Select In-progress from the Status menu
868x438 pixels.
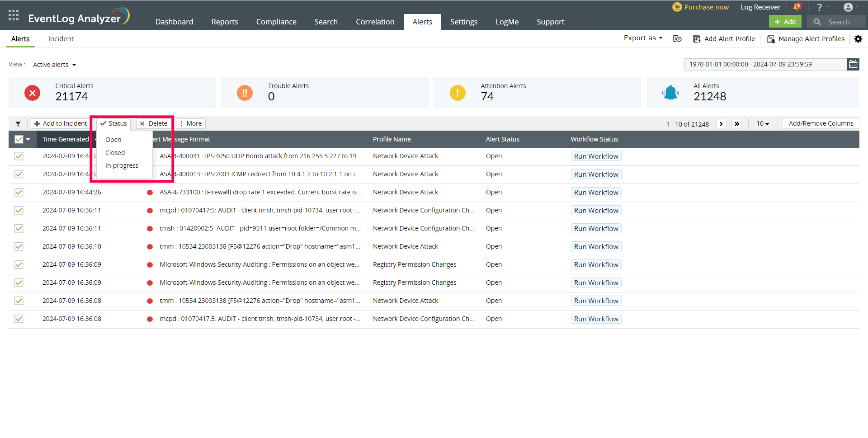[122, 165]
